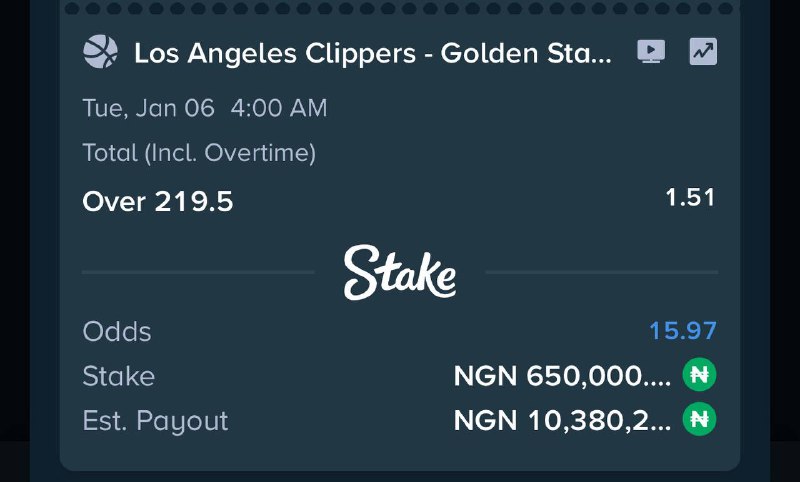Click the Naira currency icon beside Est. Payout
This screenshot has height=482, width=800.
tap(700, 420)
